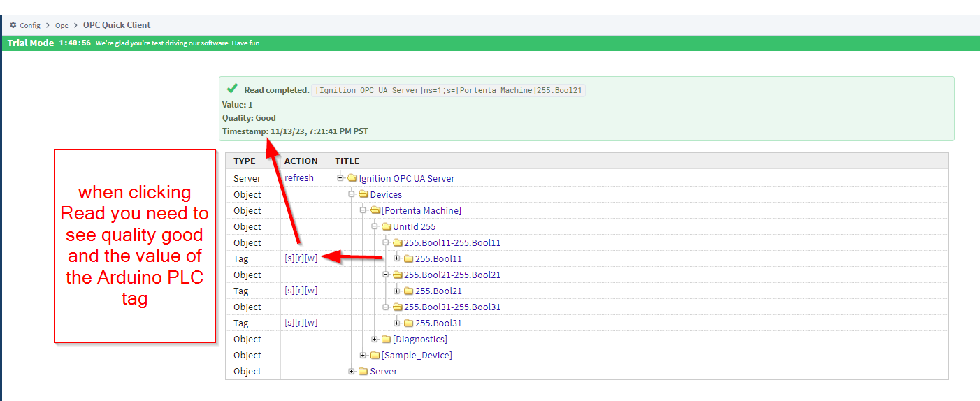Viewport: 980px width, 401px height.
Task: Open the Ignition OPC UA Server link
Action: 407,178
